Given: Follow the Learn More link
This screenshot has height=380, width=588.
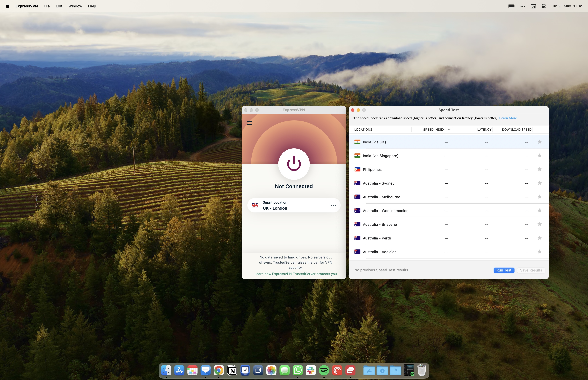Looking at the screenshot, I should [508, 118].
